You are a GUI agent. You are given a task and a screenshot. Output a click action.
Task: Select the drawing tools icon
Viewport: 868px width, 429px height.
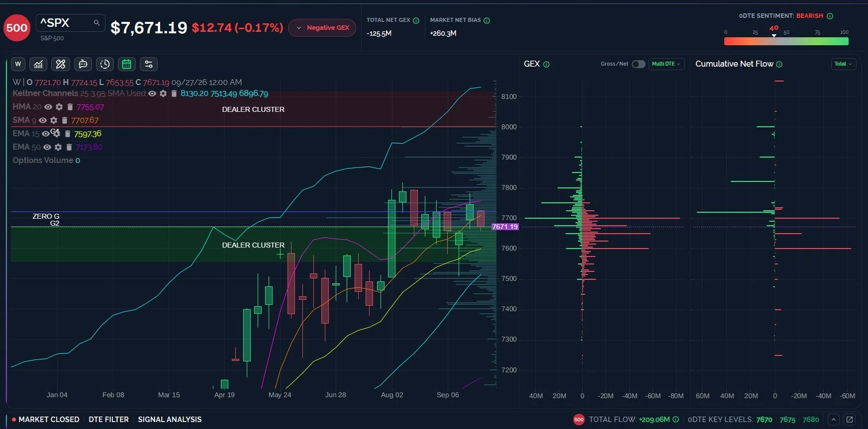click(61, 64)
